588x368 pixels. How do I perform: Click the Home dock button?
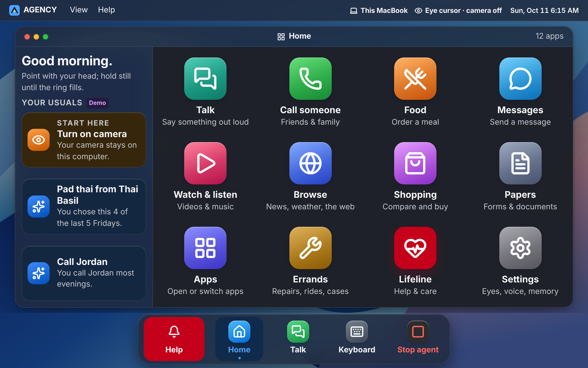coord(239,339)
